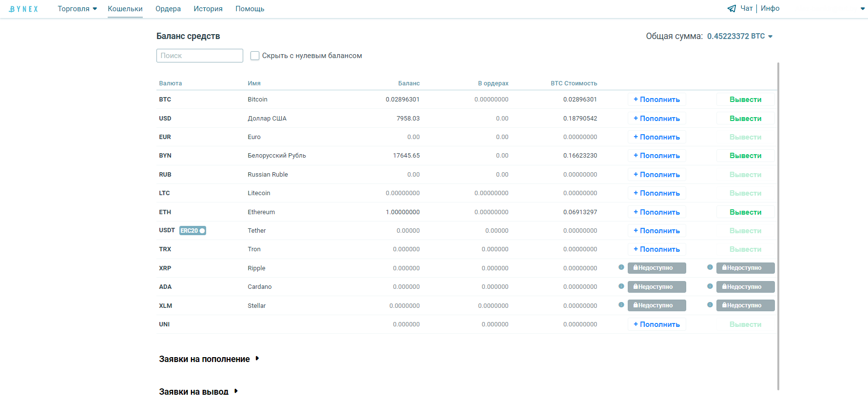
Task: Sort by Баланс column header
Action: coord(409,83)
